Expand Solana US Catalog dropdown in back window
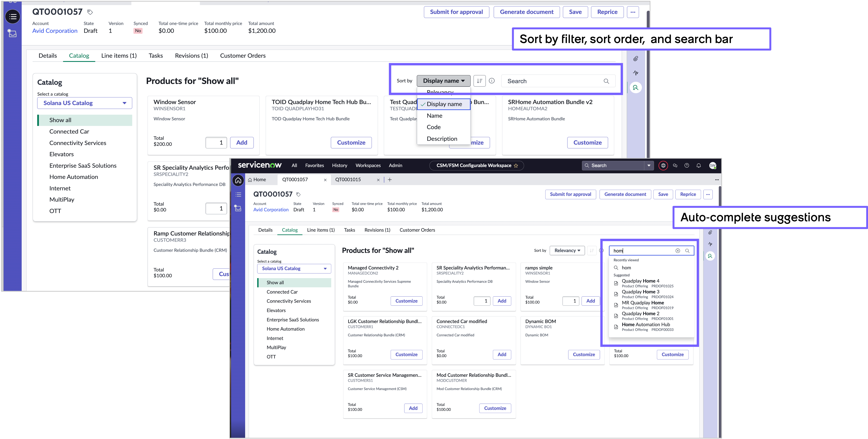 click(x=85, y=103)
